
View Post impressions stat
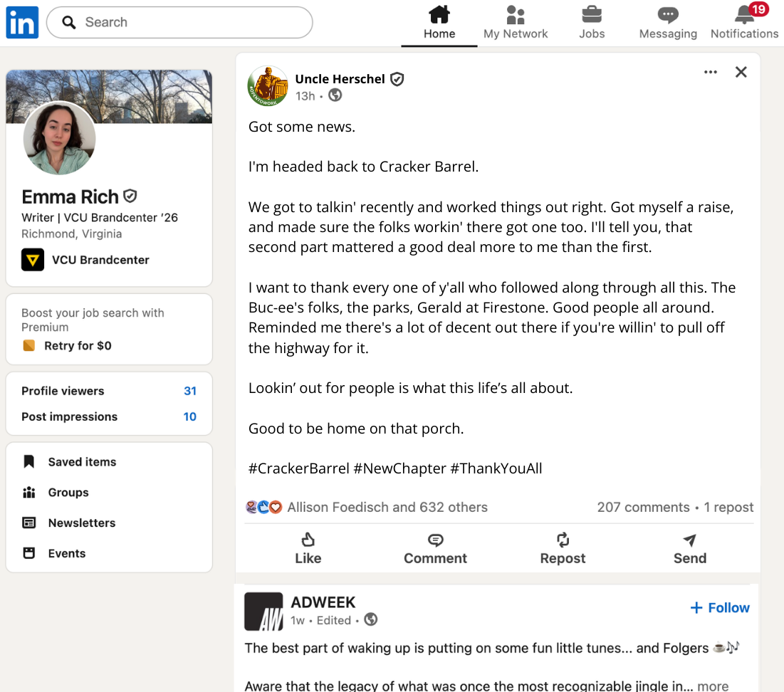pyautogui.click(x=109, y=416)
